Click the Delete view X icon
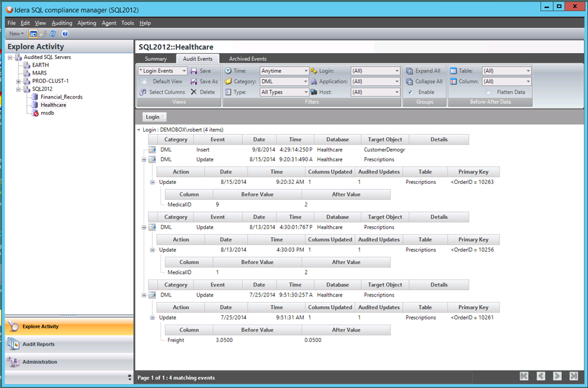 tap(194, 92)
